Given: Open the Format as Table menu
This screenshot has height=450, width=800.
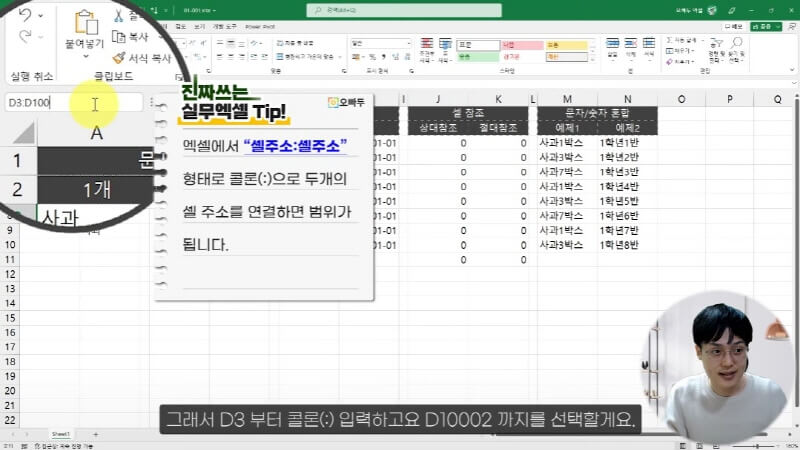Looking at the screenshot, I should click(x=445, y=50).
